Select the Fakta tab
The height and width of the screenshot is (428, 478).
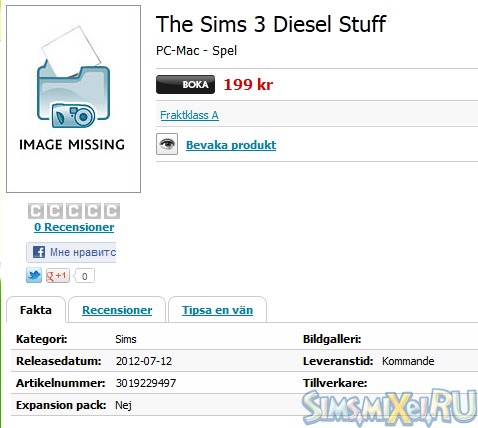(36, 310)
